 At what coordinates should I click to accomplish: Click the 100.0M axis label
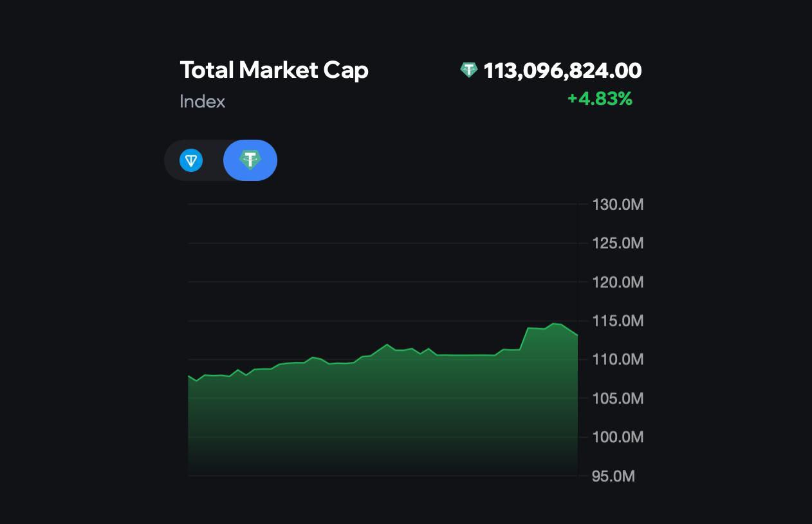(x=618, y=438)
